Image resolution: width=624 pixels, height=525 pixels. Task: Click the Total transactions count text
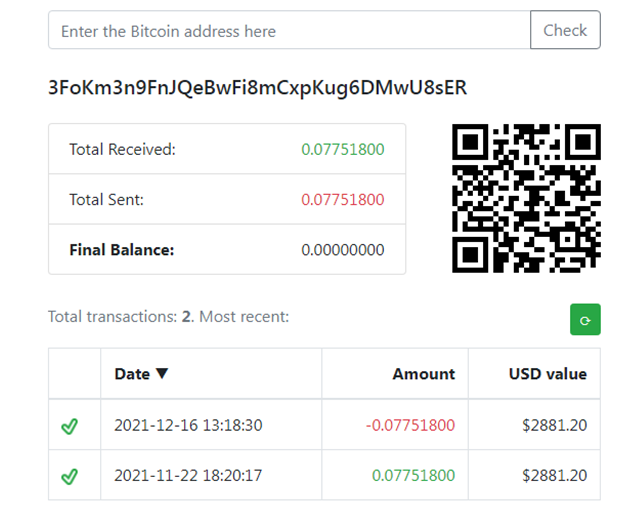click(x=169, y=317)
